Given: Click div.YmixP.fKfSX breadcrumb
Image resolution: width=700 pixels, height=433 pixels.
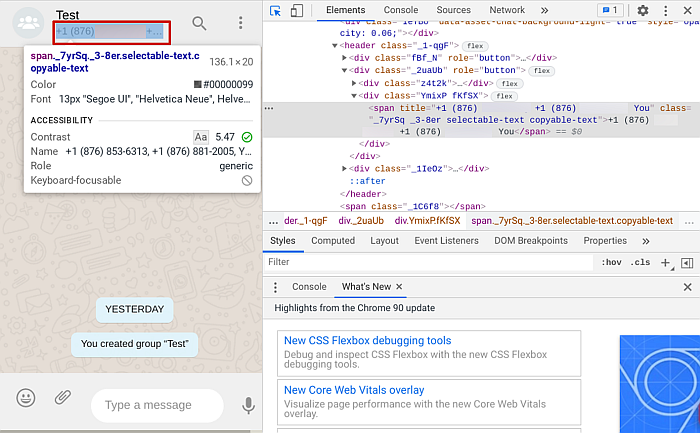Looking at the screenshot, I should click(427, 221).
